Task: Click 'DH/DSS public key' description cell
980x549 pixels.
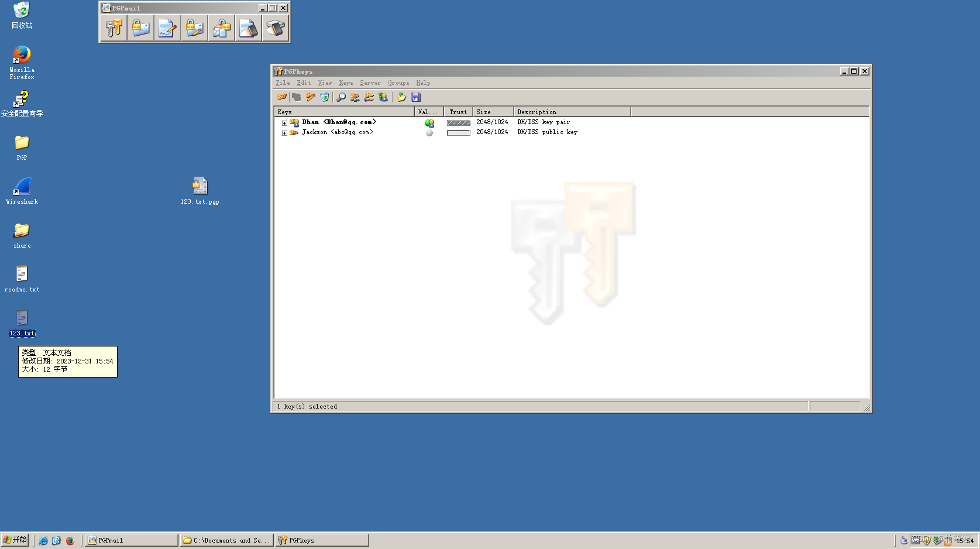Action: pyautogui.click(x=547, y=132)
